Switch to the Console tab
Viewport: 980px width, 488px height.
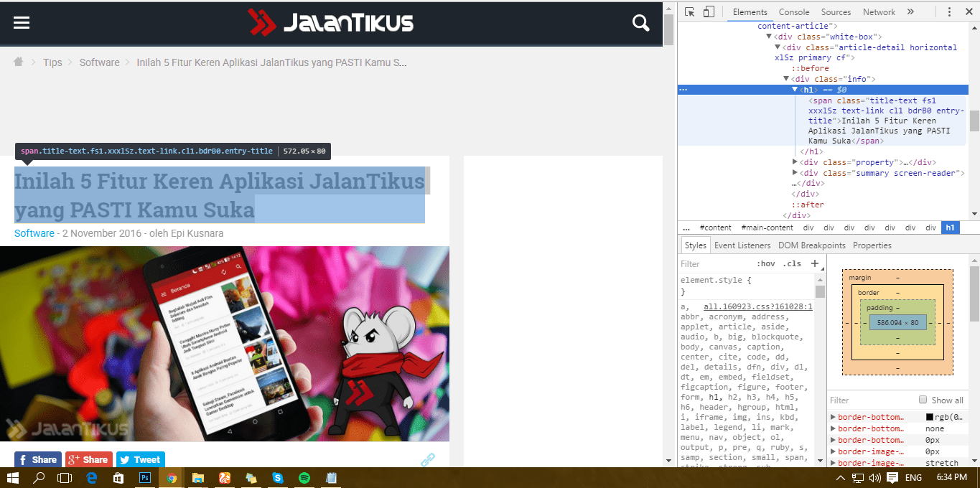pos(794,12)
